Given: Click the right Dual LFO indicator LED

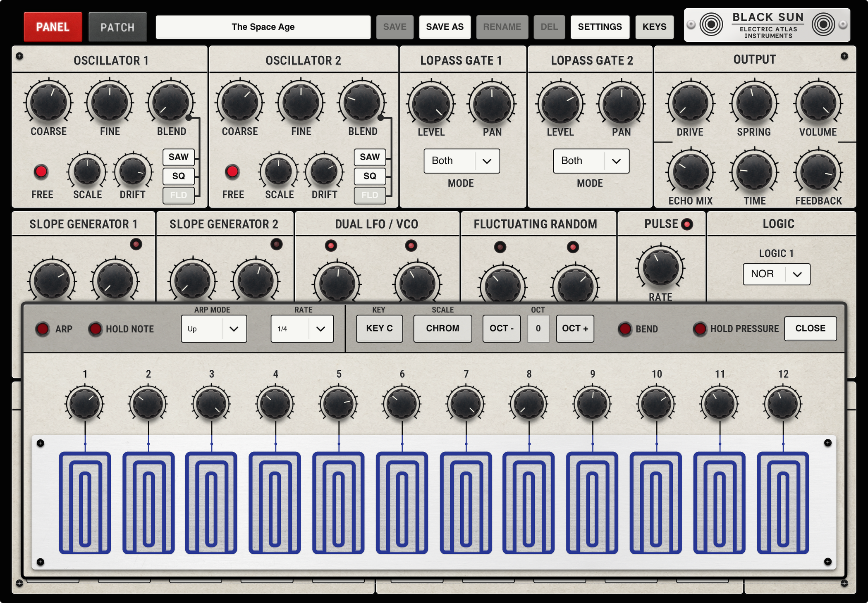Looking at the screenshot, I should coord(411,246).
